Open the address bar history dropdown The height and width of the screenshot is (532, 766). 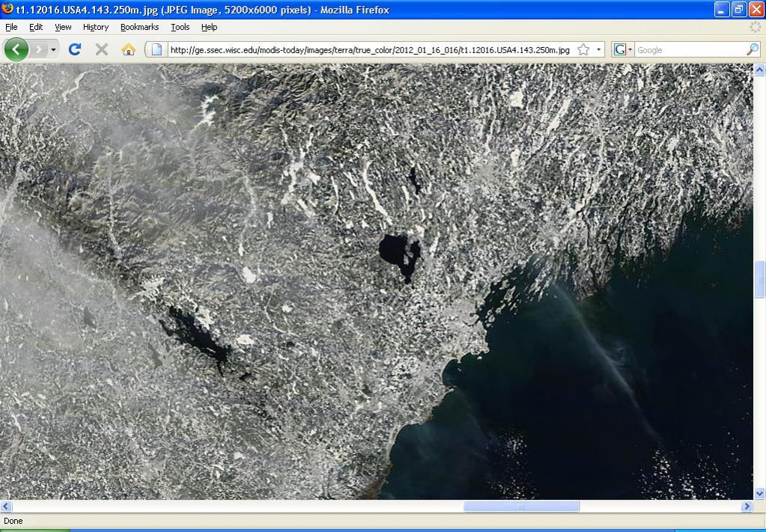(x=598, y=49)
